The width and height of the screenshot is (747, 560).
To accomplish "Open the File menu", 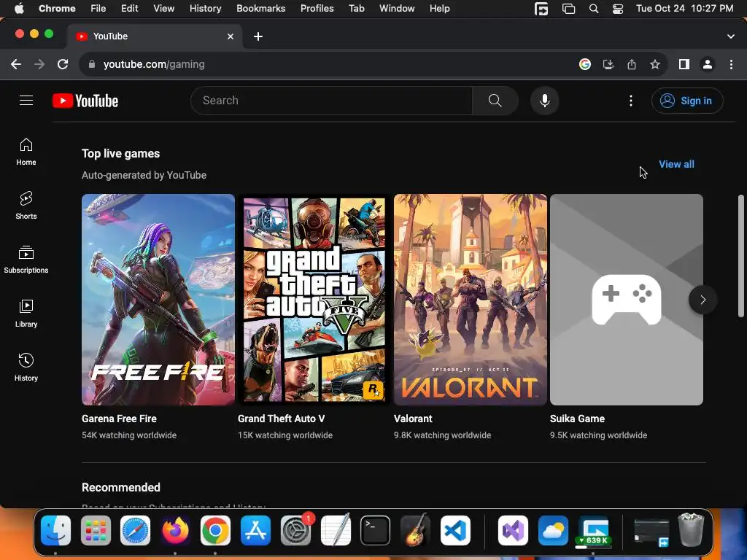I will pos(98,9).
